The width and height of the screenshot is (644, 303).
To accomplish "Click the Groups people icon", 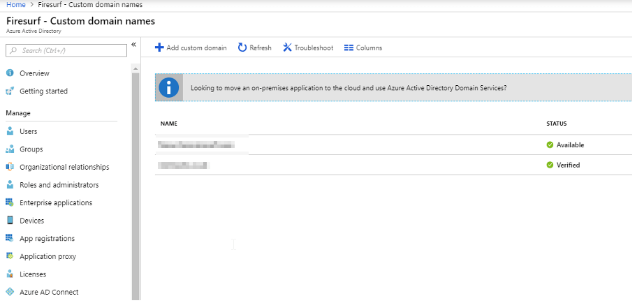I will point(10,149).
